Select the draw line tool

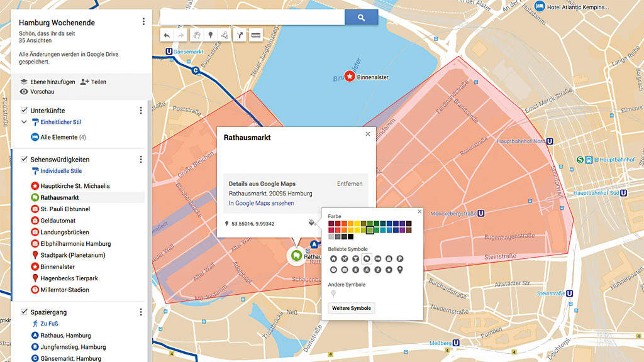tap(225, 36)
